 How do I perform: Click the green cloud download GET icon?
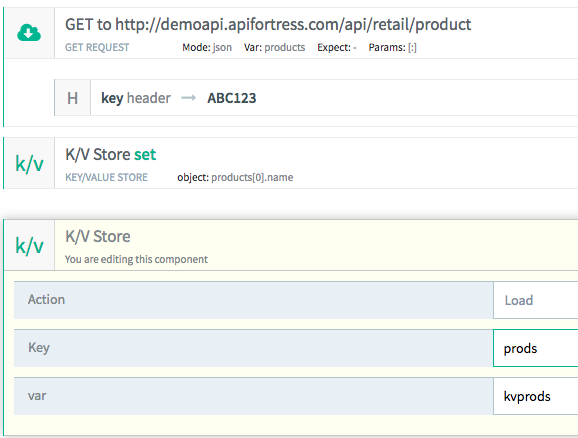click(29, 33)
